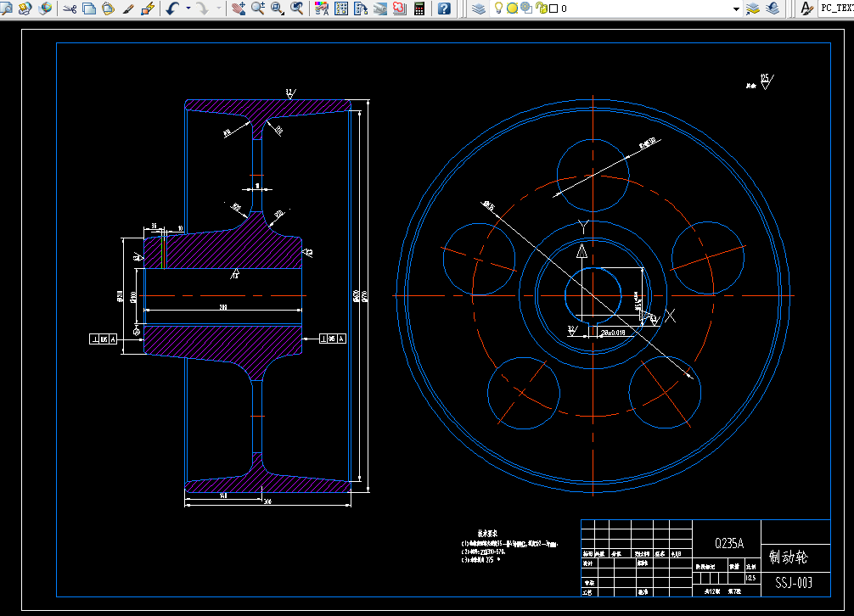854x616 pixels.
Task: Cut selection with the scissors icon
Action: pos(70,8)
